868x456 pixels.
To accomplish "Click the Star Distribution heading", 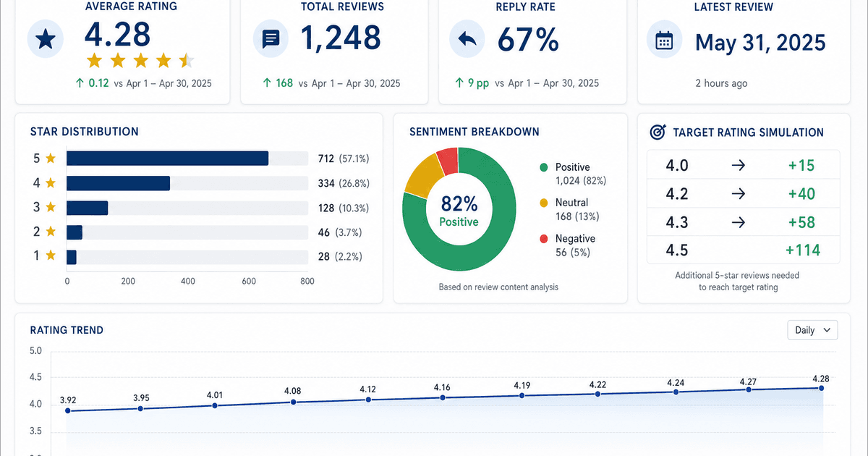I will click(84, 132).
